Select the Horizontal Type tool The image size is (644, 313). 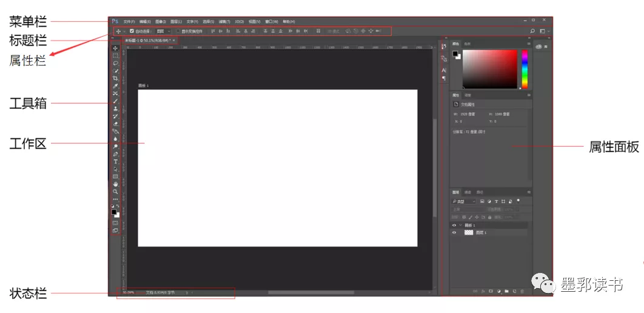[x=115, y=161]
